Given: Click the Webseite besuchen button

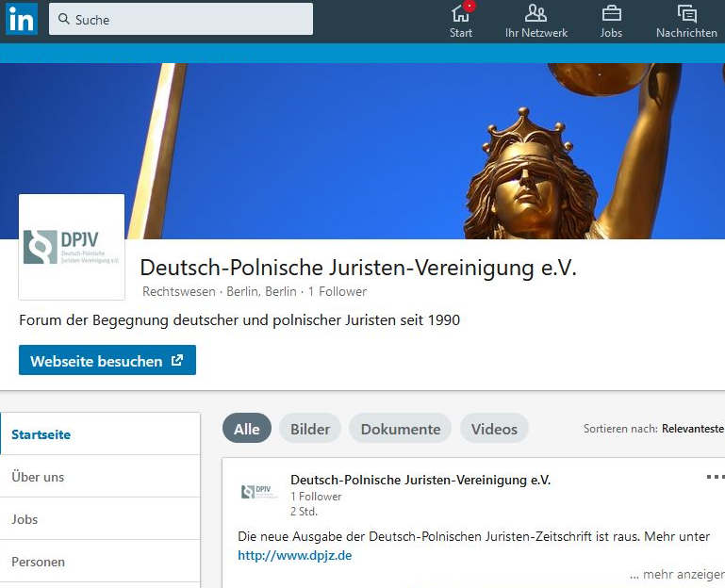Looking at the screenshot, I should click(107, 360).
